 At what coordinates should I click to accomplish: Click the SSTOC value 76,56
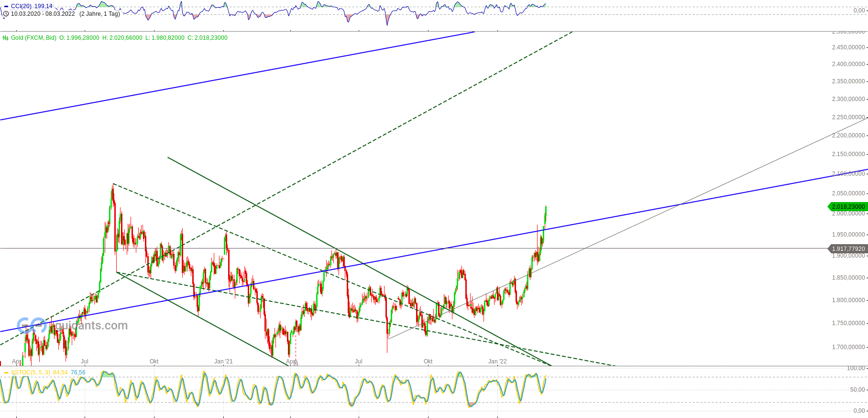click(78, 373)
